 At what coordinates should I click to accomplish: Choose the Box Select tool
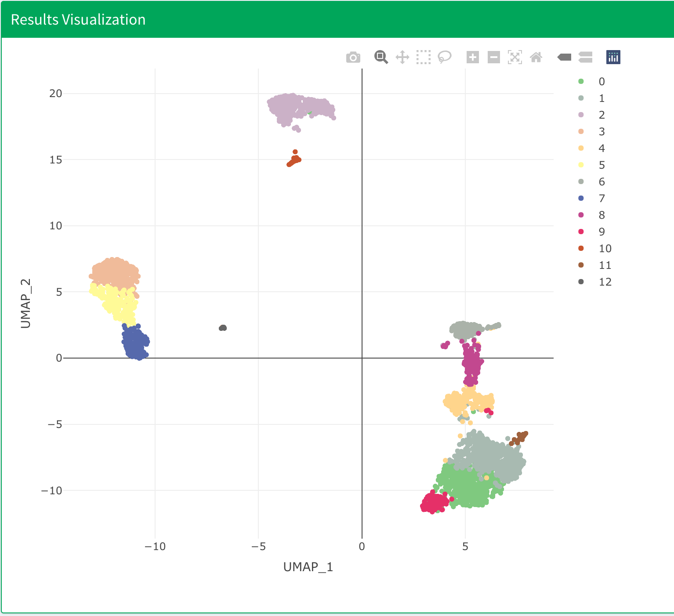tap(424, 57)
